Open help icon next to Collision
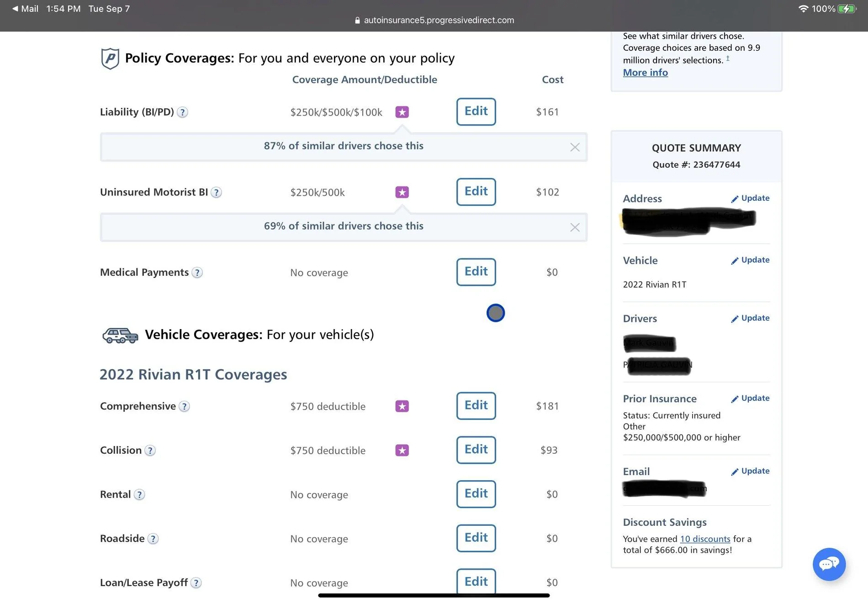868x603 pixels. (150, 451)
